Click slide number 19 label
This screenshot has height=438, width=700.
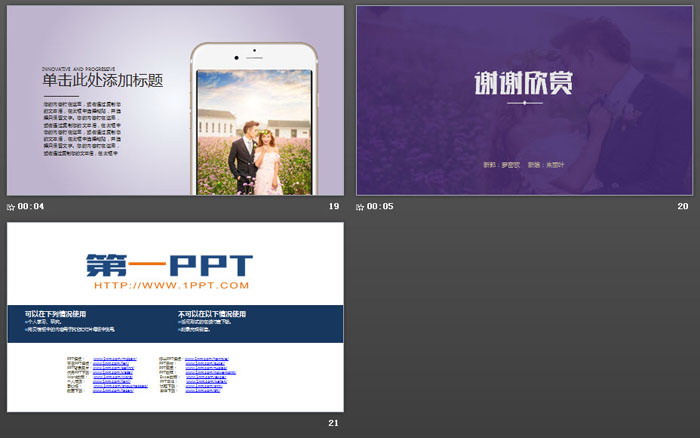pos(334,206)
